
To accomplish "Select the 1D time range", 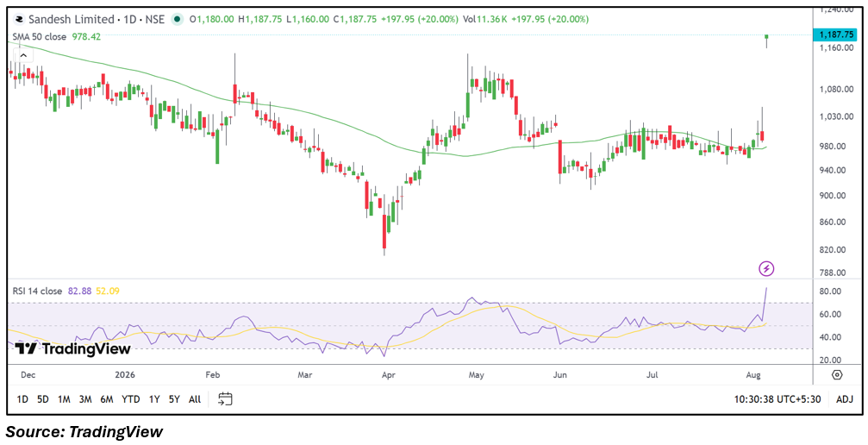I will [x=22, y=399].
